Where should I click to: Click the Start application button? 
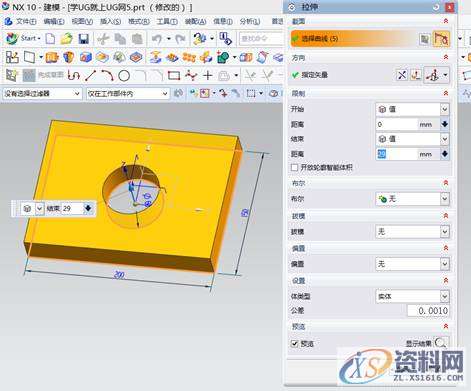[x=23, y=39]
